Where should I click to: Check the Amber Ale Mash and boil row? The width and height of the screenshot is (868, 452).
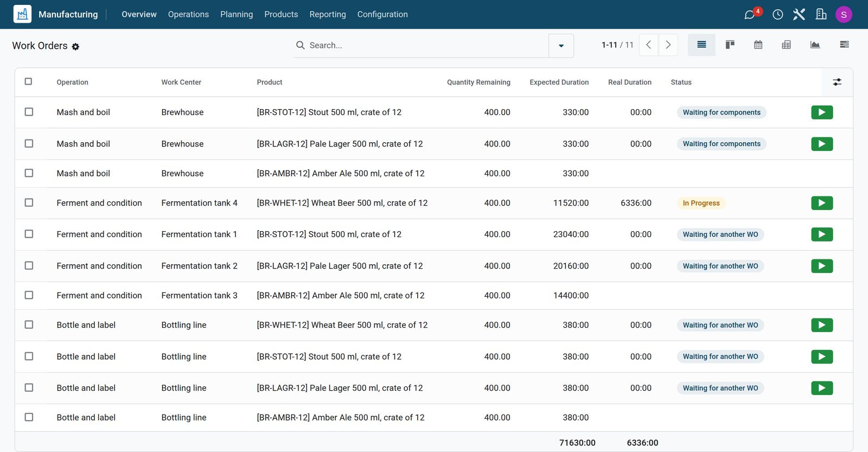point(29,173)
